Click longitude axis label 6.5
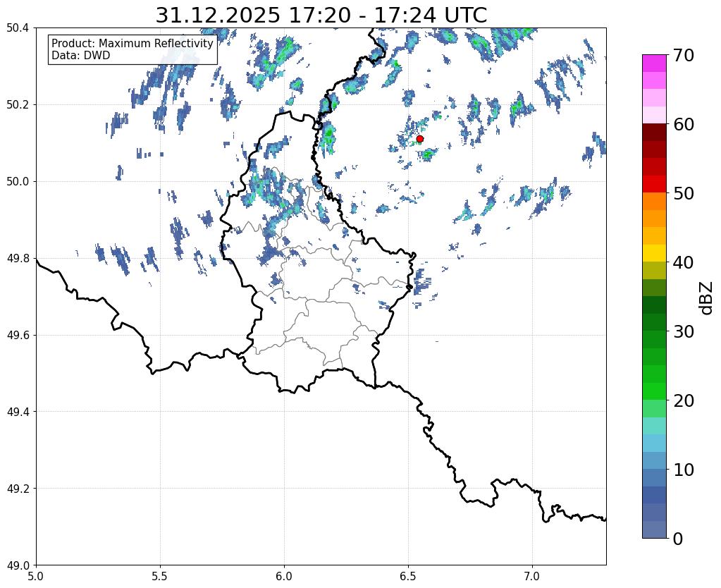The image size is (721, 588). coord(408,576)
